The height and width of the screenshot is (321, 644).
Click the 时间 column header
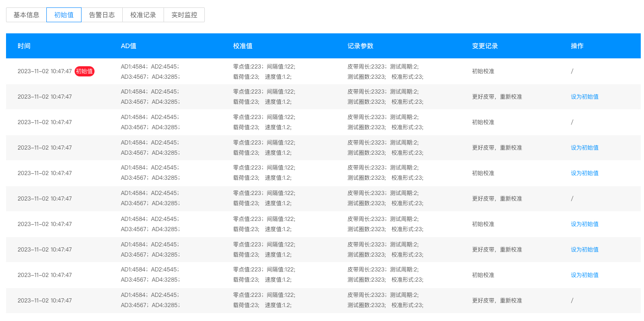[24, 45]
